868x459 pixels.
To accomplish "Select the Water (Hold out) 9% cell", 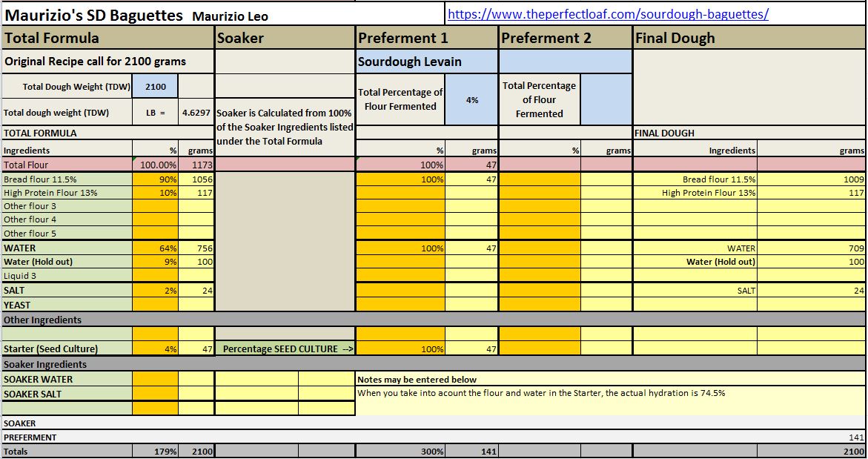I will coord(156,262).
